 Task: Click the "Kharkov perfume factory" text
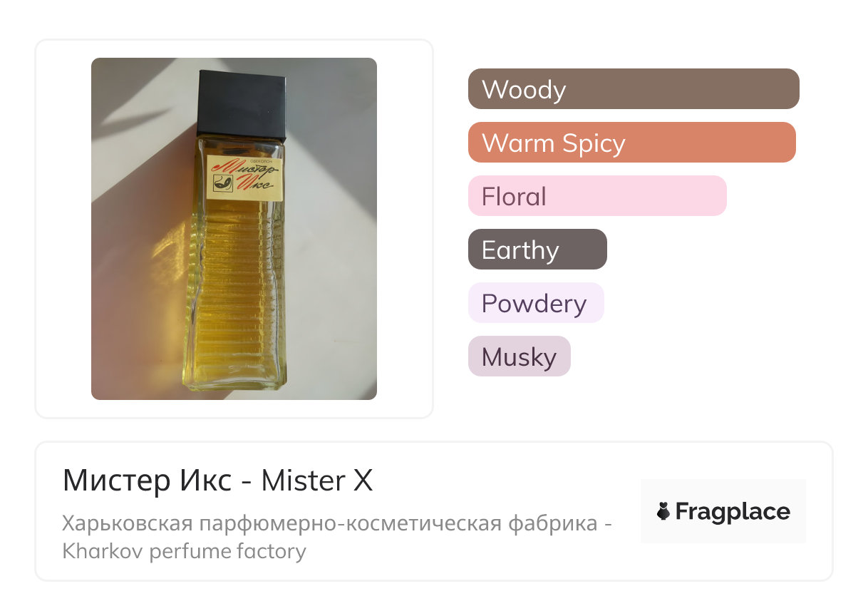point(184,551)
